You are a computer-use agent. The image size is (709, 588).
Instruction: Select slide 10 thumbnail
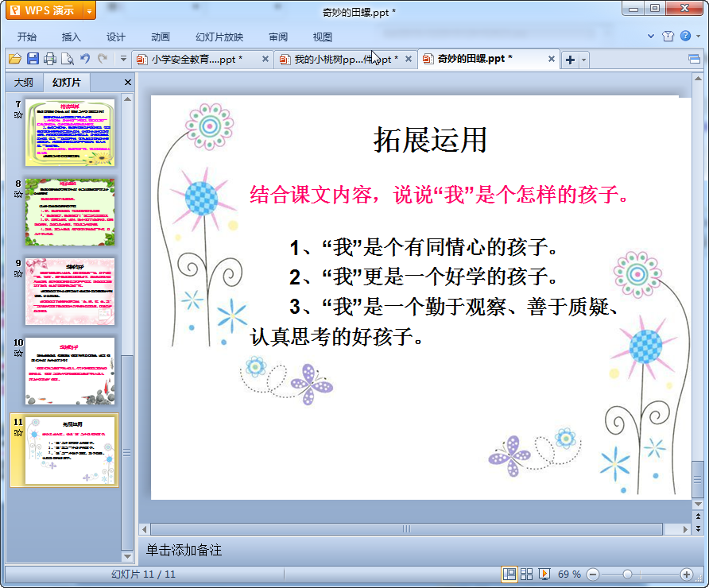[x=70, y=371]
